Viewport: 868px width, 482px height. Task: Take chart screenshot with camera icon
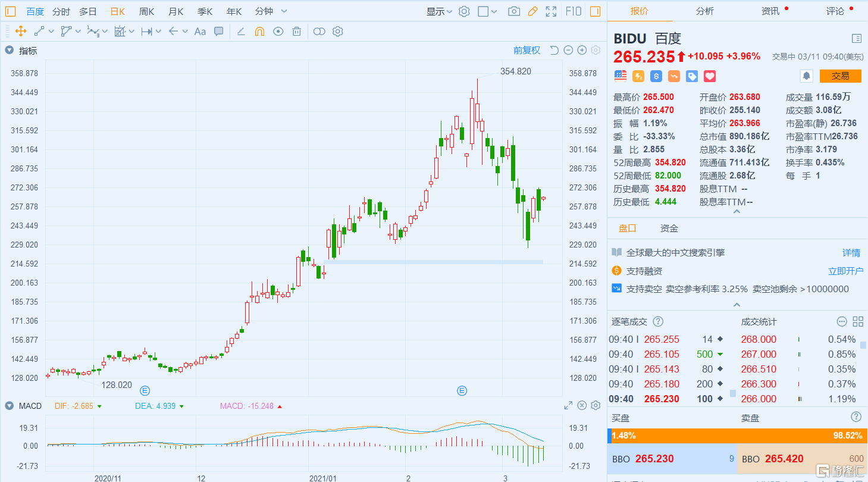(514, 11)
